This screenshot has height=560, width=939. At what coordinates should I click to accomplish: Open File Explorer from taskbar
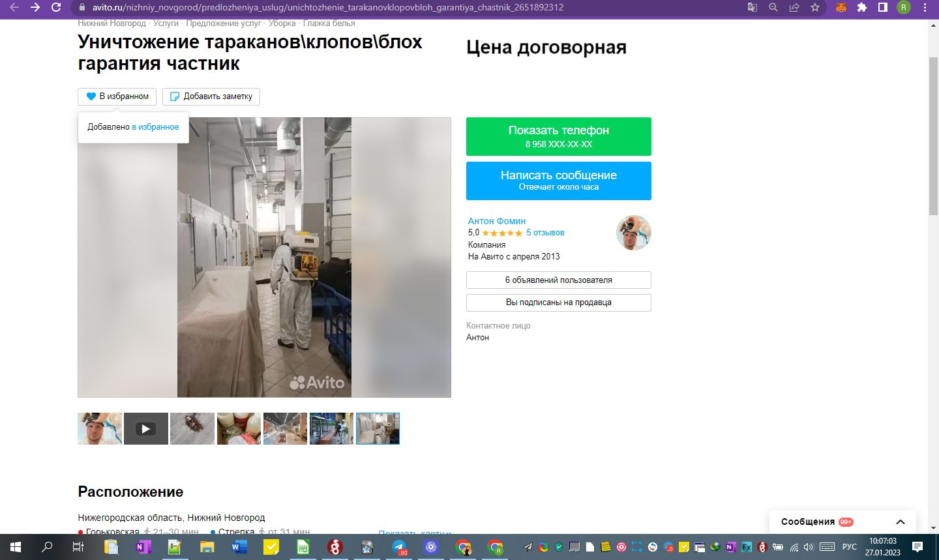pyautogui.click(x=207, y=547)
